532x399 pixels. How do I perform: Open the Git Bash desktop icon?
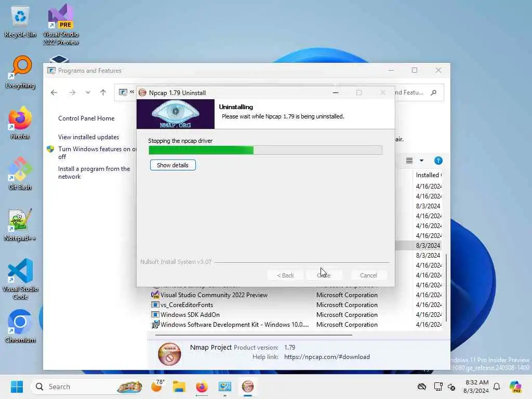20,174
